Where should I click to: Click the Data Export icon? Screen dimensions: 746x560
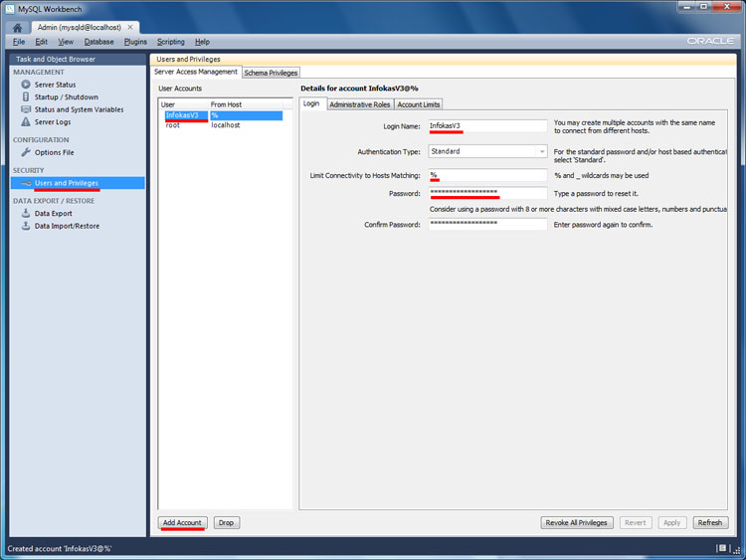[26, 214]
